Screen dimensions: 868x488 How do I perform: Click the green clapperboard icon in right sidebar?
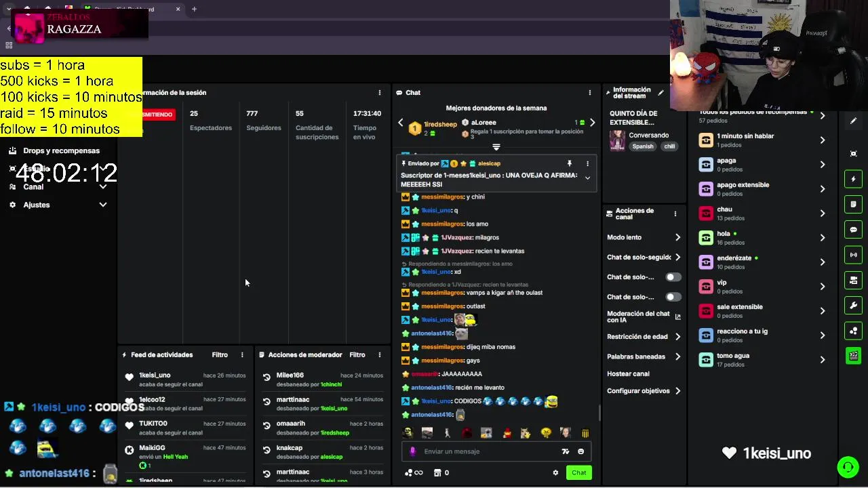854,356
